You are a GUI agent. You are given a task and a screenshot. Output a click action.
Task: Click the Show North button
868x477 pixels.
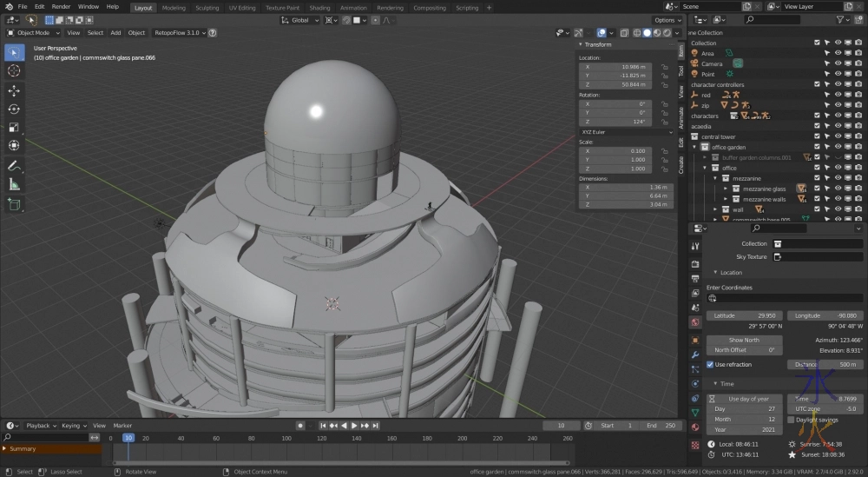(x=744, y=340)
